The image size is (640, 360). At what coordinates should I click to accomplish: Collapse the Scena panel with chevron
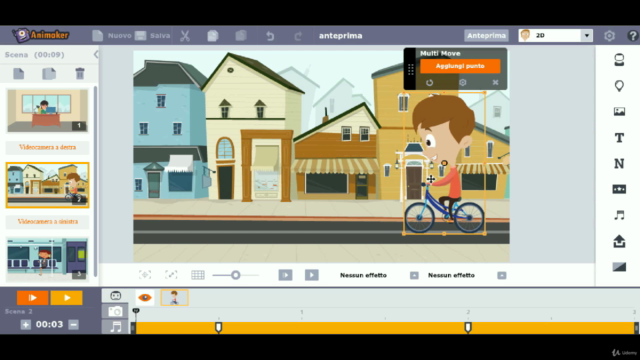[96, 54]
